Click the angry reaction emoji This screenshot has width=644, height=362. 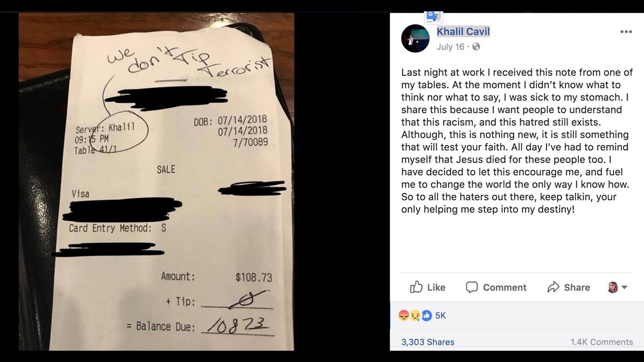[404, 315]
